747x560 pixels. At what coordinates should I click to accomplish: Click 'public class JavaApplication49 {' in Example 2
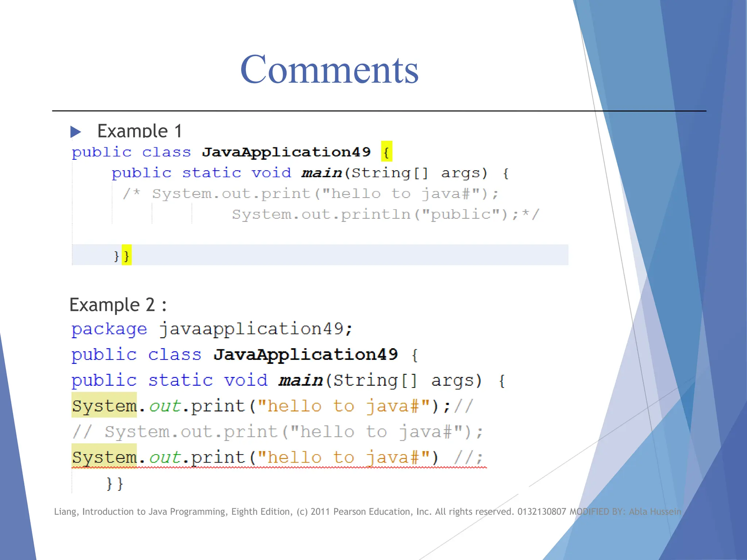(244, 355)
